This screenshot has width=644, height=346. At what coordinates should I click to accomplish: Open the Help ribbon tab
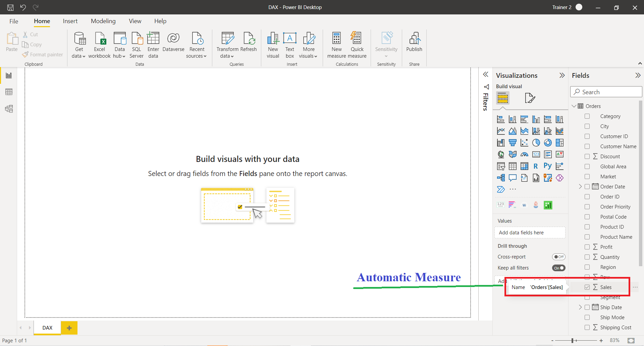pyautogui.click(x=160, y=21)
